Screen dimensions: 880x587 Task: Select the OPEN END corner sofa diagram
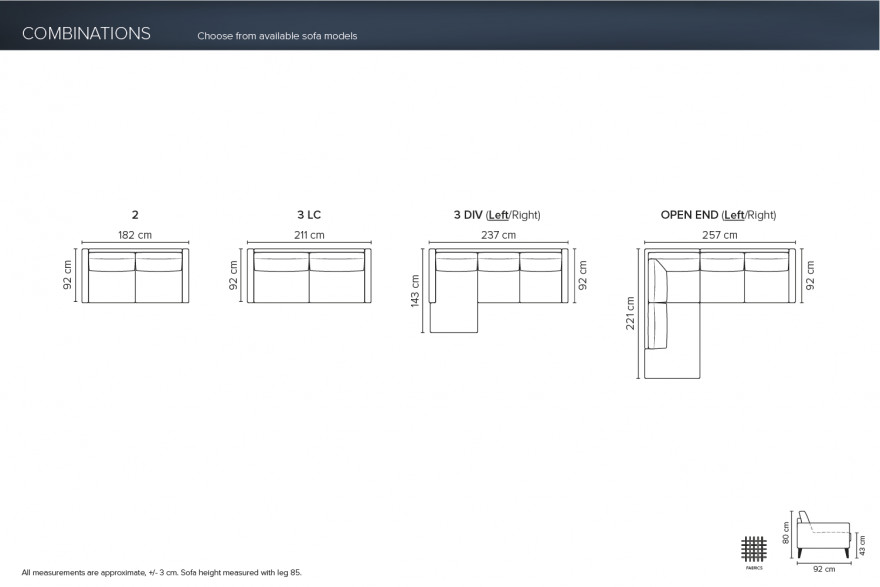pyautogui.click(x=720, y=313)
